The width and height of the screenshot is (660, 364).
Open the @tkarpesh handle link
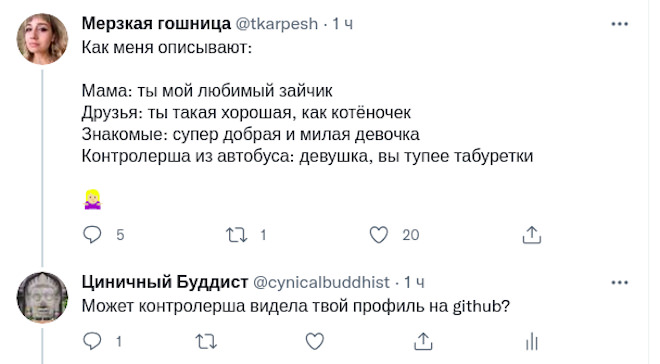click(277, 24)
